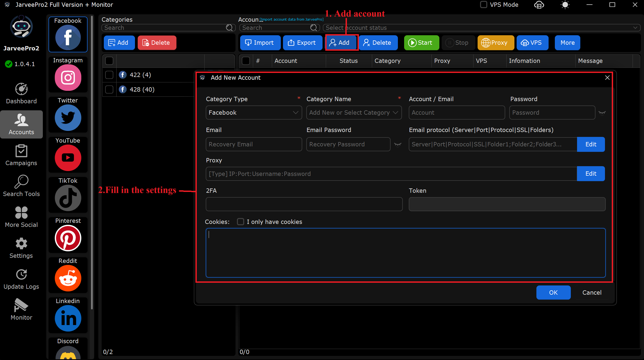Click Delete category button
This screenshot has height=360, width=644.
coord(157,43)
